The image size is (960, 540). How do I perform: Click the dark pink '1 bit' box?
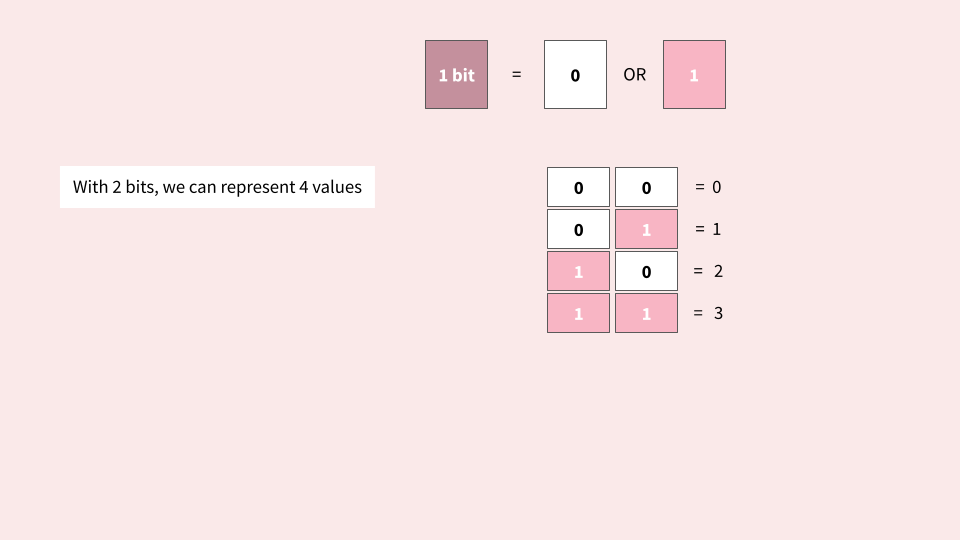pyautogui.click(x=456, y=75)
